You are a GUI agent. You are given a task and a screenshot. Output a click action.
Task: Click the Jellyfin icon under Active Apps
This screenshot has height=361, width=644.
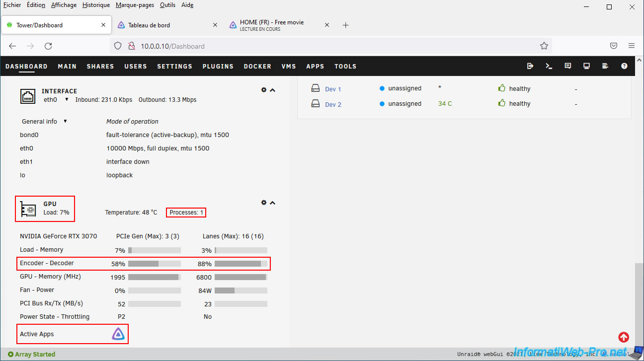118,334
